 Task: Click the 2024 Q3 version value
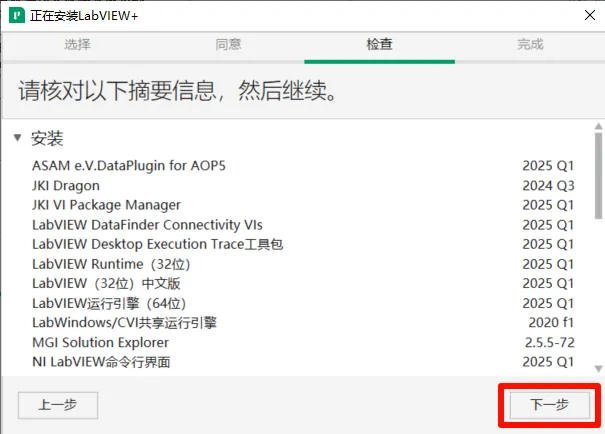coord(548,186)
